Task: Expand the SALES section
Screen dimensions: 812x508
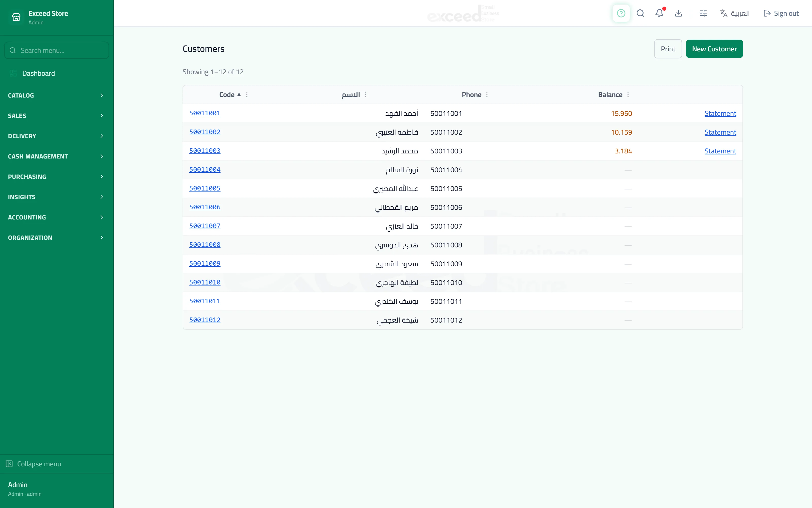Action: point(56,116)
